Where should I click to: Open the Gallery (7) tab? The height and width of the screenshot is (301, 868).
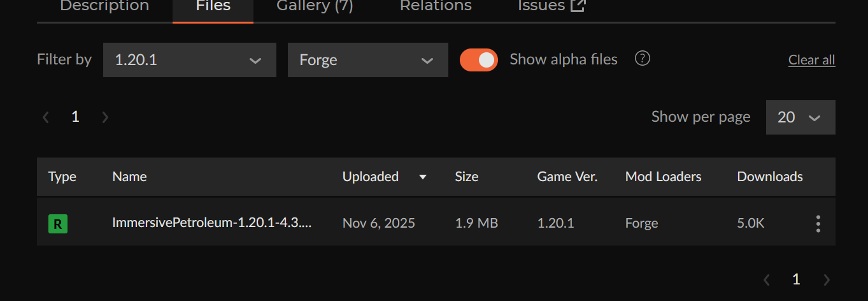[315, 6]
